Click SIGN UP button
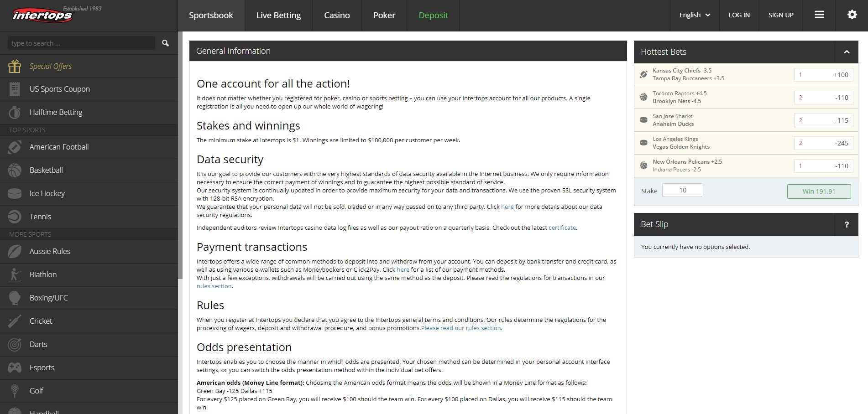868x414 pixels. (781, 15)
